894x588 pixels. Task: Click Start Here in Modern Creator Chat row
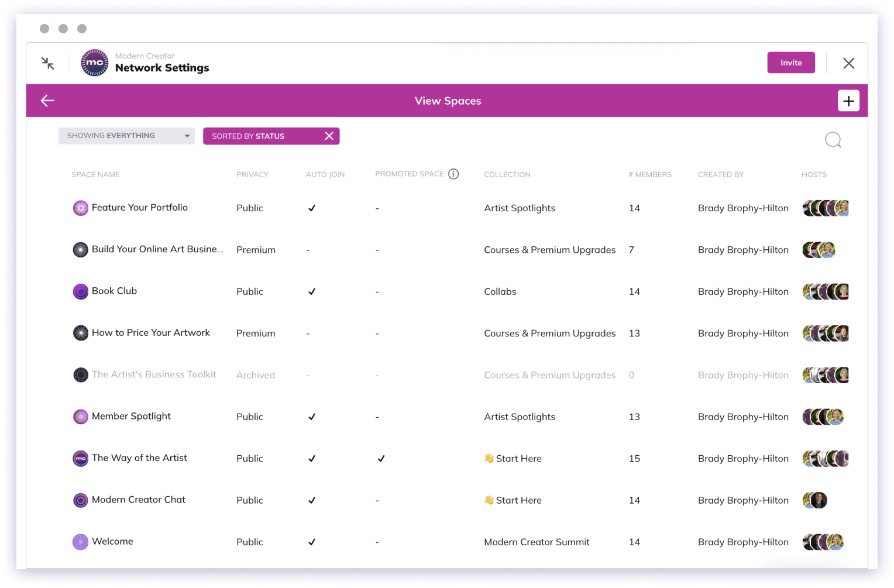[513, 500]
